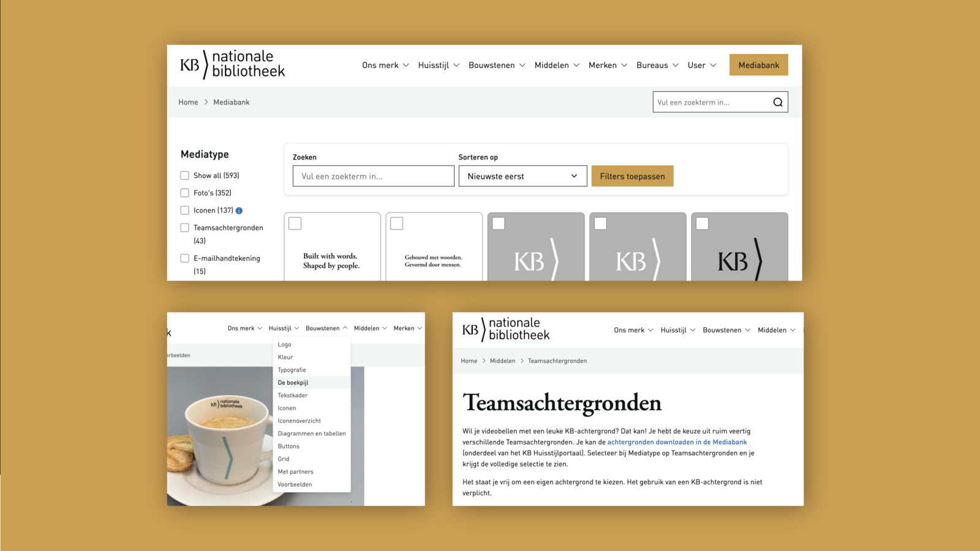Open the Nieuwste eerst sorting dropdown
Image resolution: width=980 pixels, height=551 pixels.
point(522,176)
